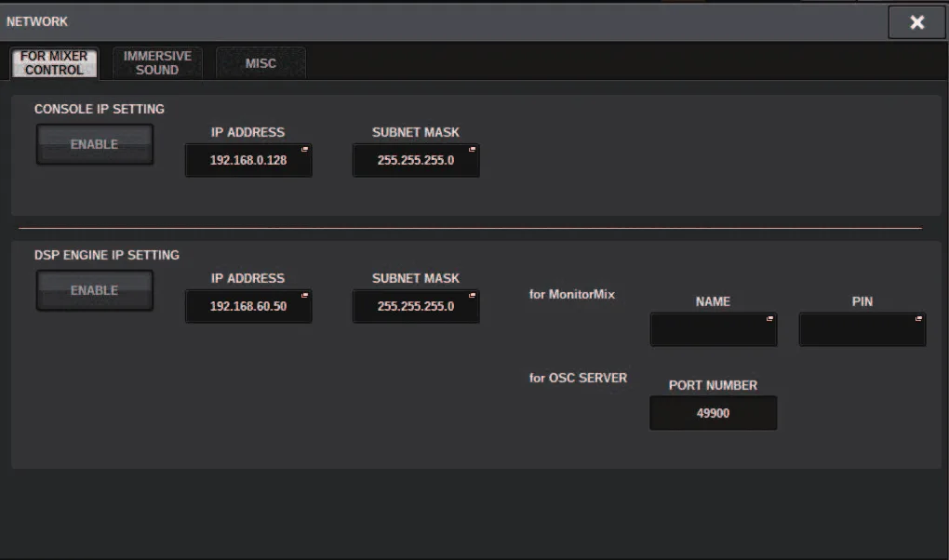This screenshot has height=560, width=949.
Task: Close the NETWORK window
Action: click(917, 22)
